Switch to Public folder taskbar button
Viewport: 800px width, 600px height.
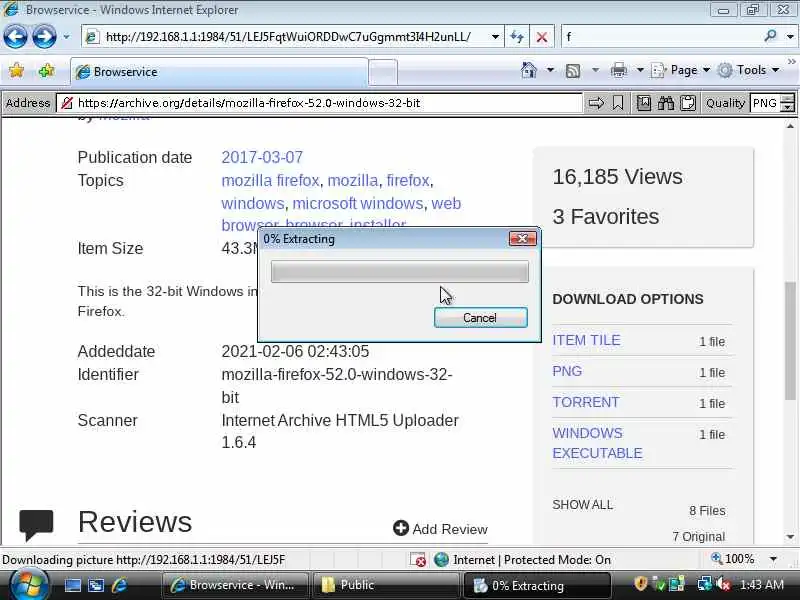click(x=386, y=585)
